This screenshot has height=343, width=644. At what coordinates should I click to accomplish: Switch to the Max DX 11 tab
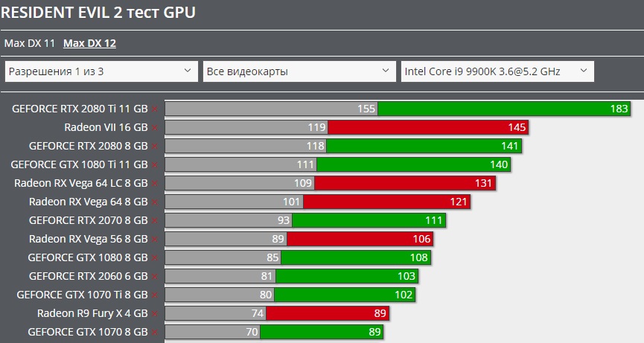30,43
